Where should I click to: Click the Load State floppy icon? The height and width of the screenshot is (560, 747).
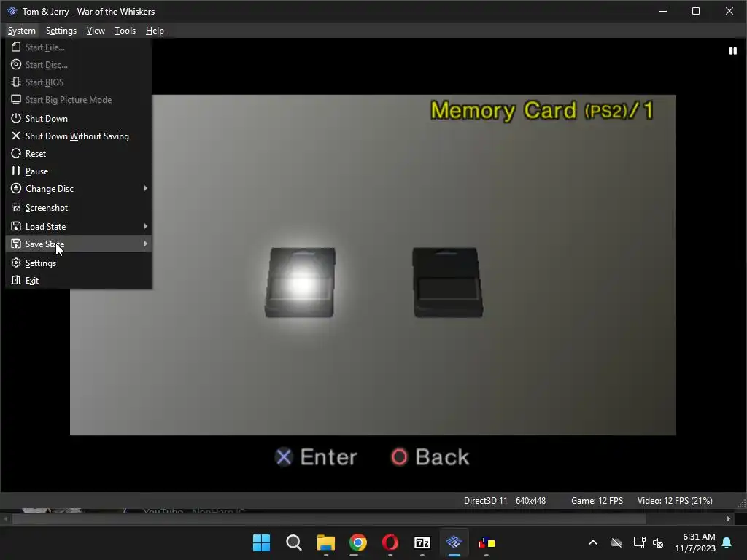pos(16,226)
